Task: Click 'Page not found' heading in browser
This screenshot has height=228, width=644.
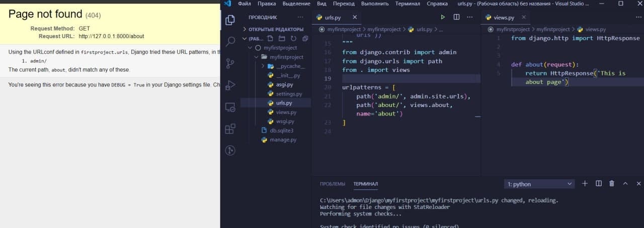Action: [45, 14]
